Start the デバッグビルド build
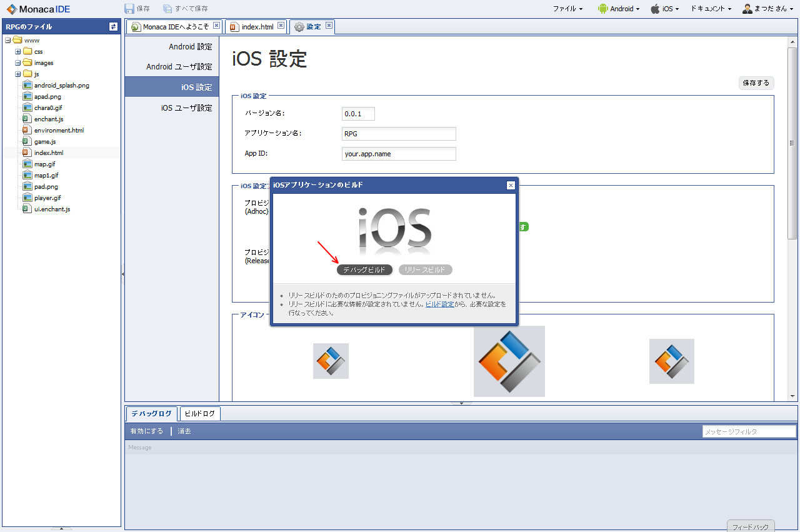Viewport: 800px width, 532px height. pos(364,269)
